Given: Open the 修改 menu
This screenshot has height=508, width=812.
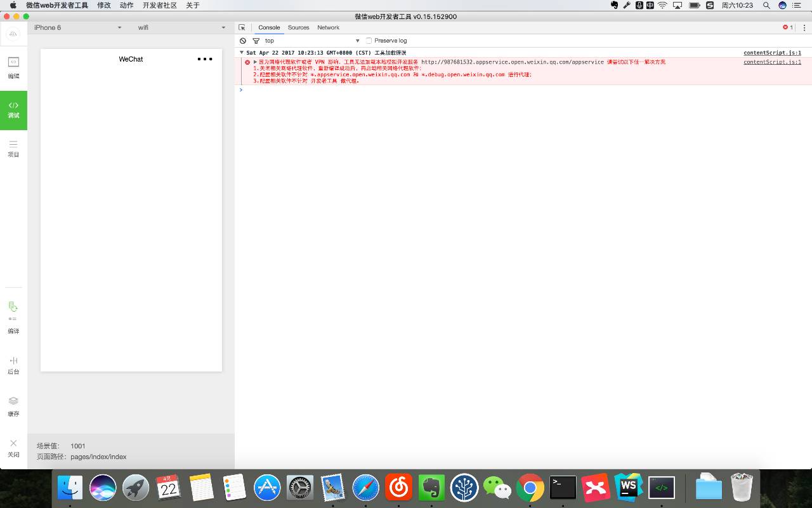Looking at the screenshot, I should (x=104, y=5).
